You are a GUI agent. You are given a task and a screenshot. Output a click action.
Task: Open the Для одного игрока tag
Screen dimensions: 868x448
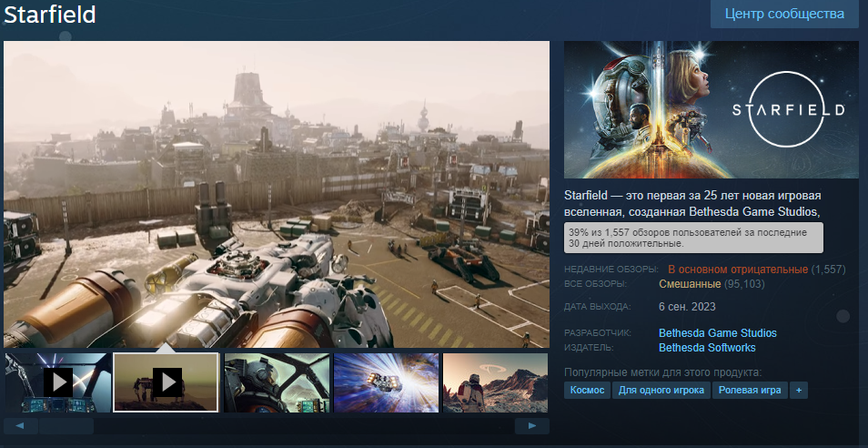(661, 390)
